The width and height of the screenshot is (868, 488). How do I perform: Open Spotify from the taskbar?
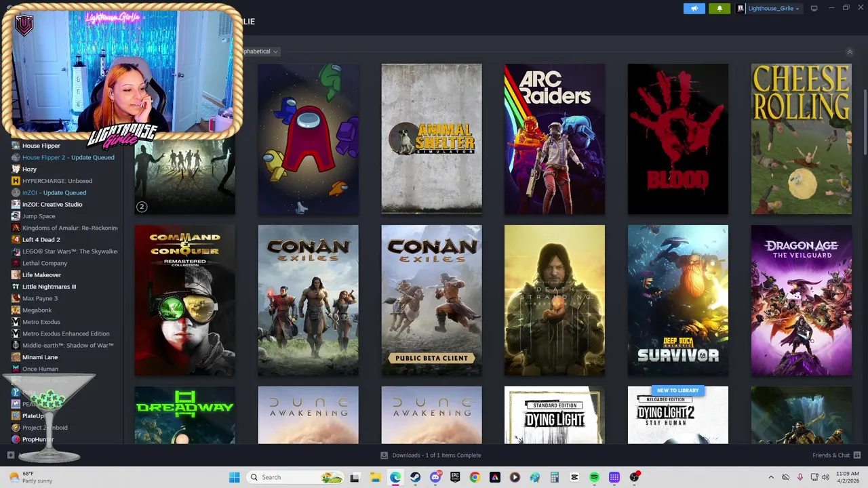[594, 477]
